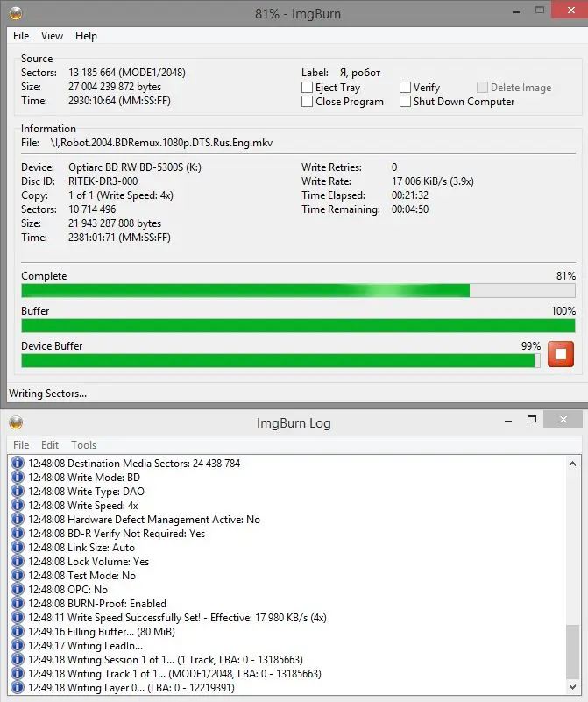Click the Time Elapsed value 00:21:32

click(410, 195)
